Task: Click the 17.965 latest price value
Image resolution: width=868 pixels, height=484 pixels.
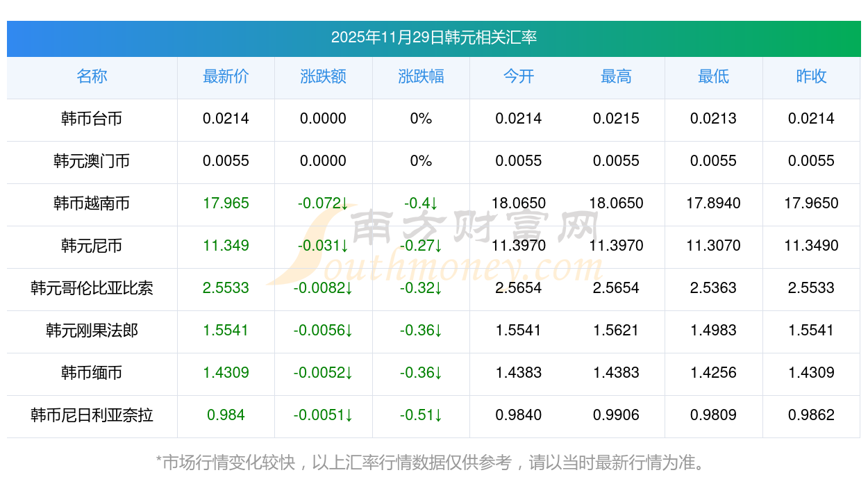Action: [226, 203]
